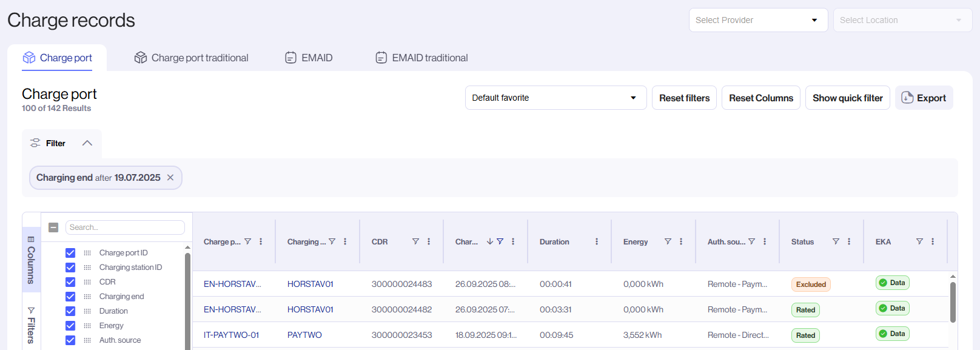Click the descending sort arrow on Charging end
This screenshot has height=350, width=980.
(x=490, y=241)
